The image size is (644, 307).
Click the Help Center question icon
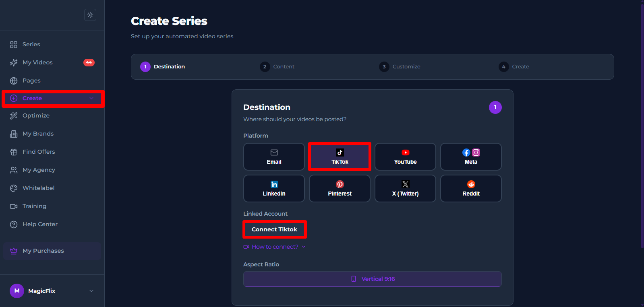click(14, 224)
